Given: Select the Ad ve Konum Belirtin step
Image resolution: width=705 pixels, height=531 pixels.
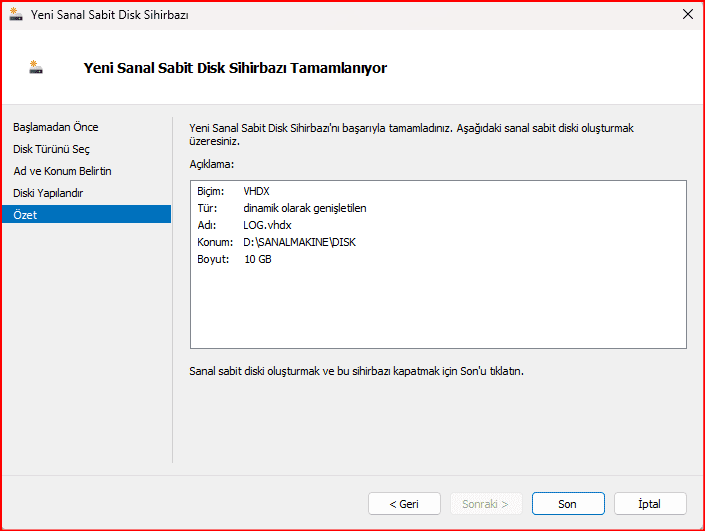Looking at the screenshot, I should pos(62,171).
